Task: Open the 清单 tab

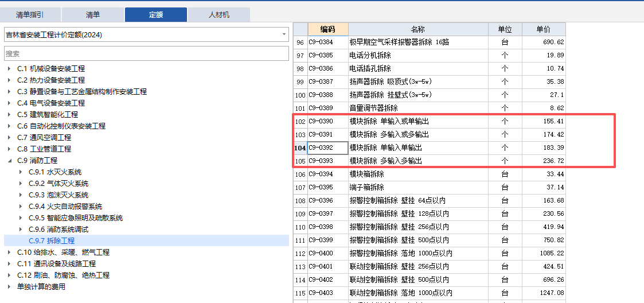Action: tap(92, 15)
